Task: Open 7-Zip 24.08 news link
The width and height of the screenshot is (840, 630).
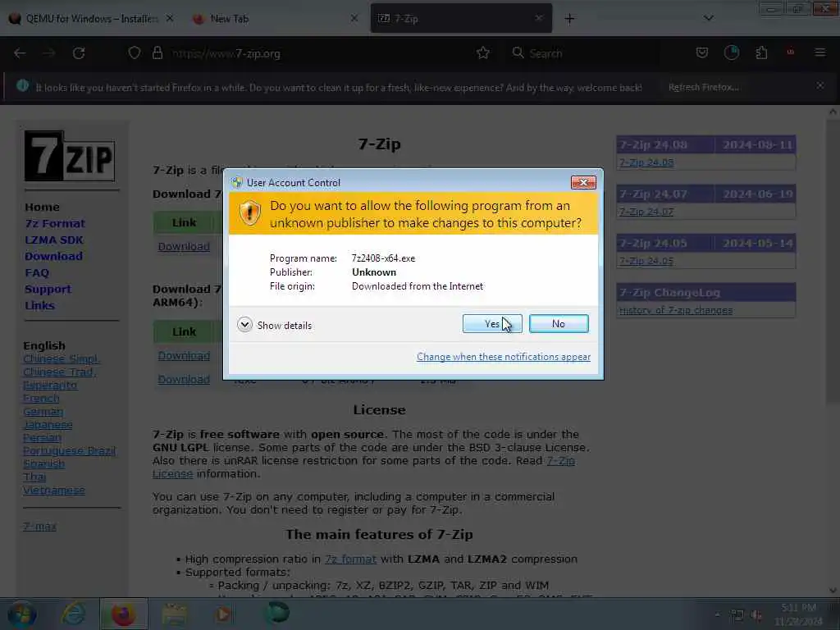Action: click(x=646, y=162)
